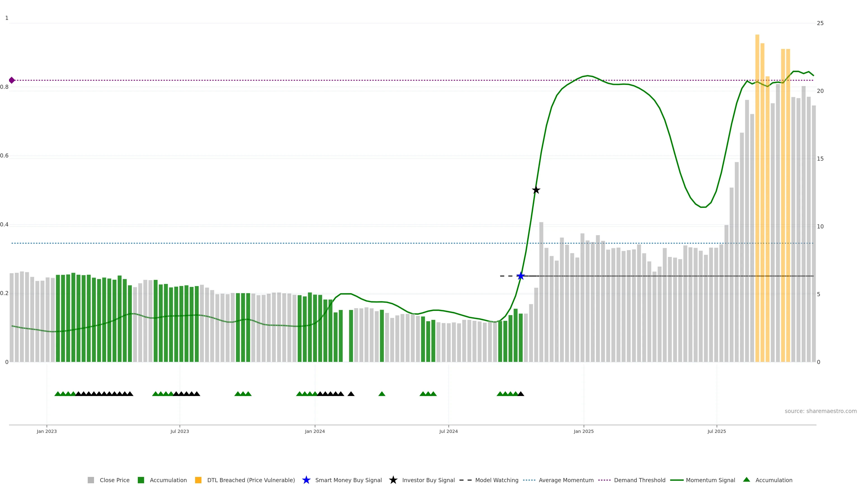Viewport: 868px width, 488px height.
Task: Click the blue Smart Money Buy star on chart
Action: pos(521,276)
